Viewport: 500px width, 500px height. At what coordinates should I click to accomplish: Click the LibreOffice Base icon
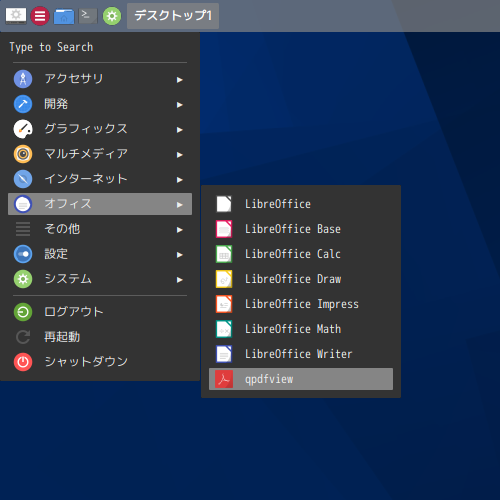[x=224, y=229]
